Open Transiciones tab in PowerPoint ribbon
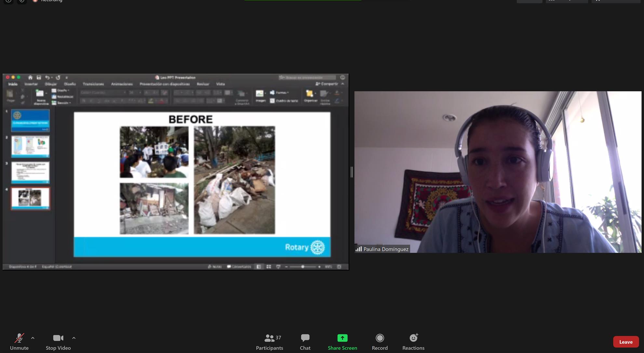The image size is (644, 353). click(x=93, y=84)
